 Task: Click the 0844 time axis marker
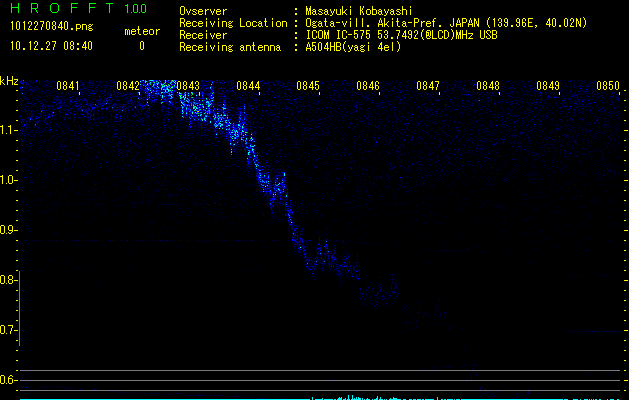(248, 86)
